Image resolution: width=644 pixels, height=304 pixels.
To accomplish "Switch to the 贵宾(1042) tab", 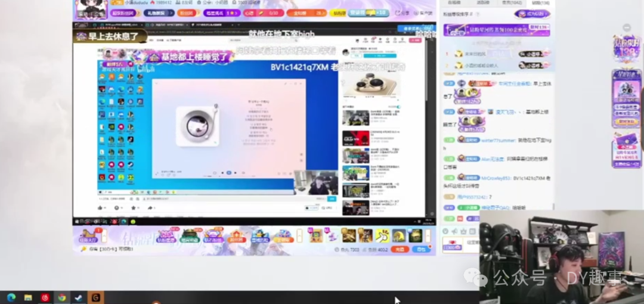I will point(512,2).
